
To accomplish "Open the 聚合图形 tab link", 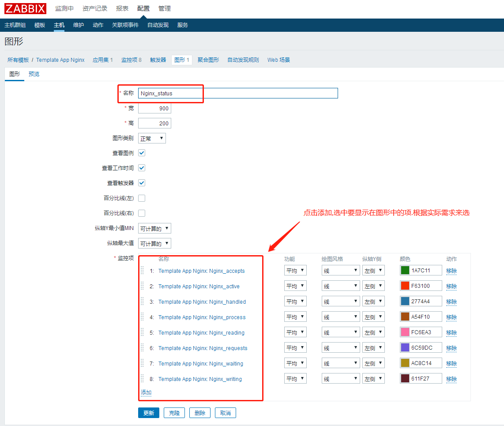I will click(x=208, y=60).
